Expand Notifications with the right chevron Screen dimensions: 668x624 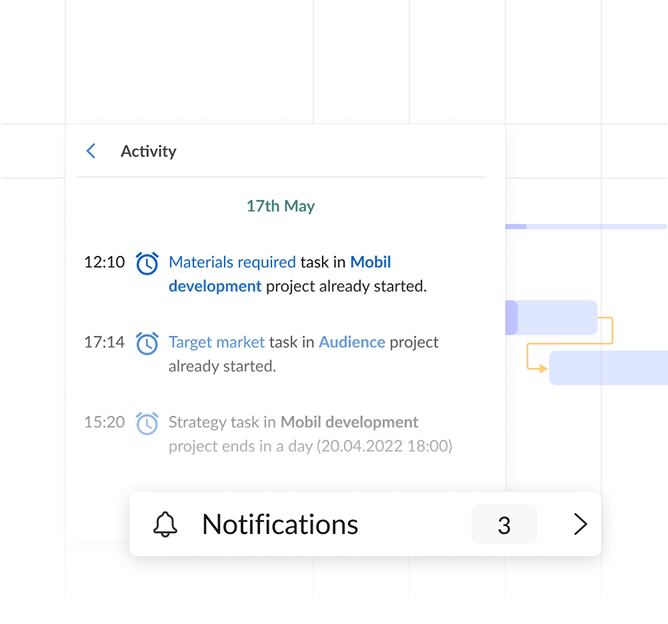coord(580,525)
